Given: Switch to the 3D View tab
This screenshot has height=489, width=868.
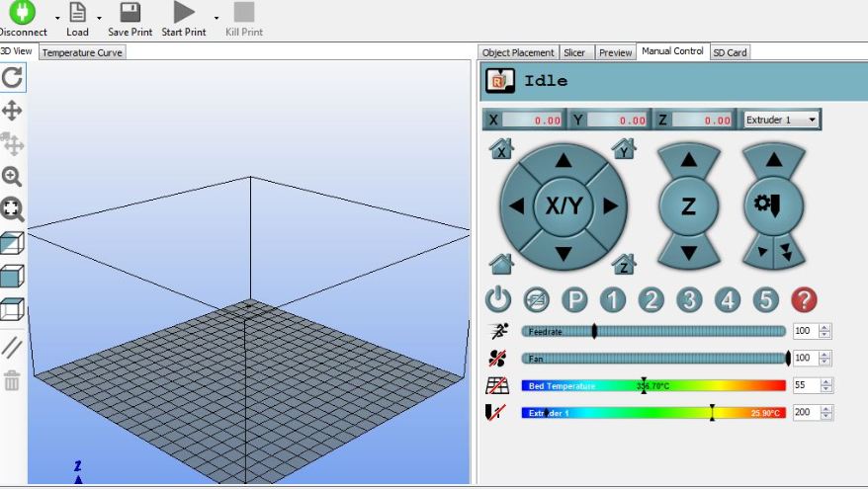Looking at the screenshot, I should (x=17, y=51).
